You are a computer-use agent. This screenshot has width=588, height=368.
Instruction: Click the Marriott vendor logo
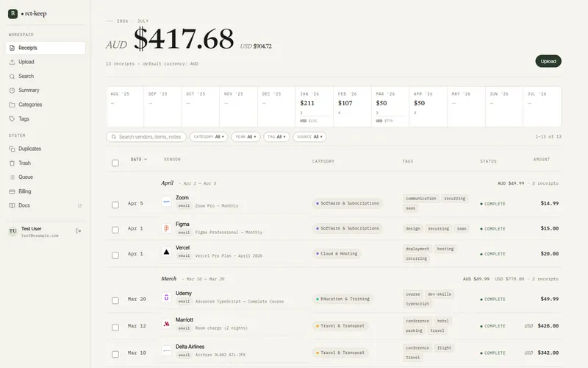click(x=167, y=324)
